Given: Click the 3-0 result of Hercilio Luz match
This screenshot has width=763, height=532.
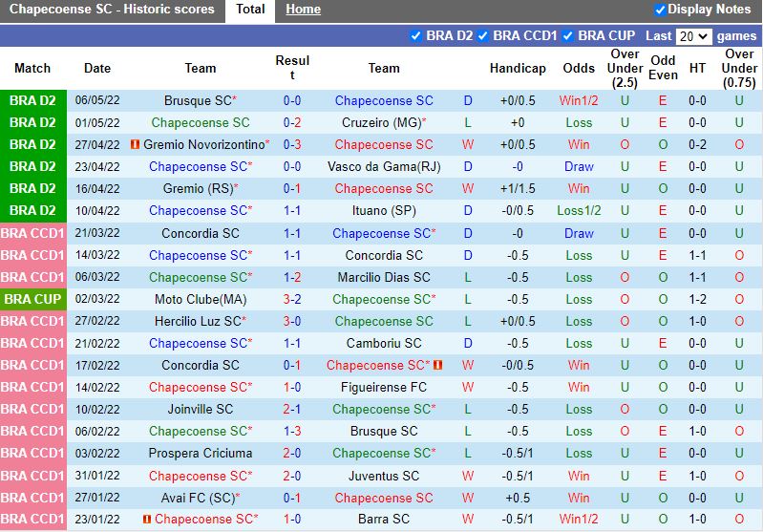Looking at the screenshot, I should tap(292, 321).
